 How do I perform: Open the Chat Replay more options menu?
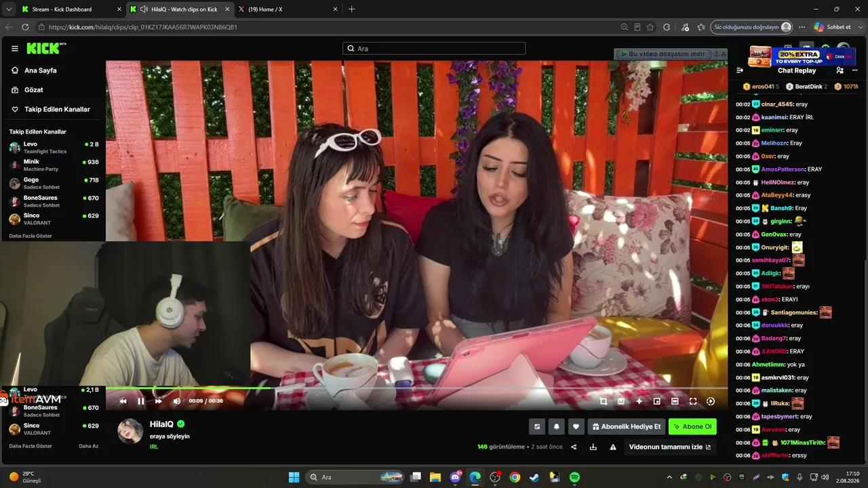pos(854,70)
